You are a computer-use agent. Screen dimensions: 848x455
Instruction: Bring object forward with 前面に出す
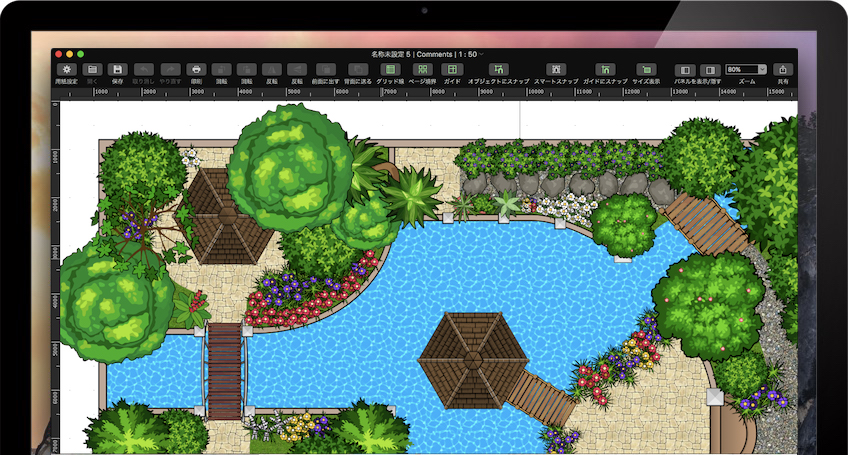click(324, 69)
